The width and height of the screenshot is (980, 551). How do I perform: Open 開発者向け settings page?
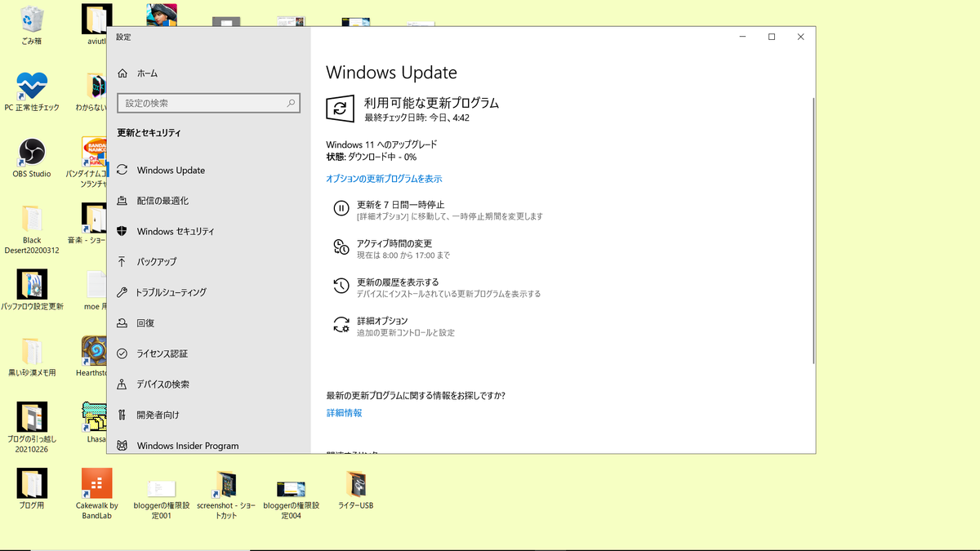[209, 415]
